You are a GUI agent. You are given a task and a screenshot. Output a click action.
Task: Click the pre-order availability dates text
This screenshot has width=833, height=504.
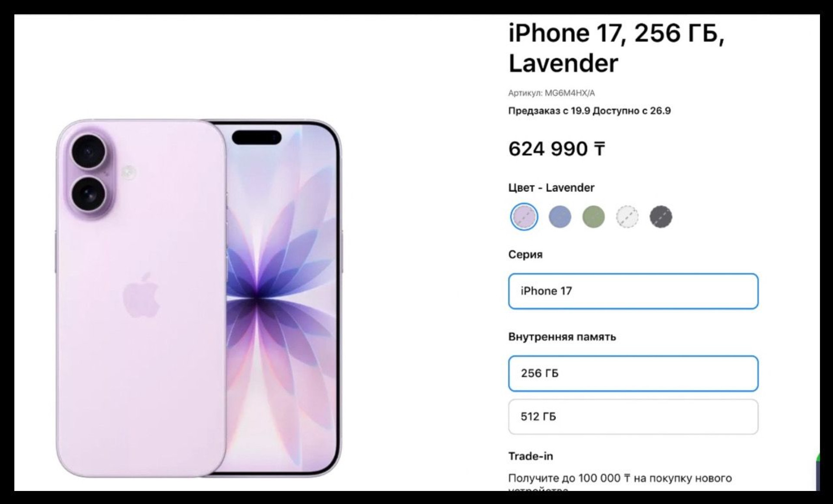click(x=590, y=111)
